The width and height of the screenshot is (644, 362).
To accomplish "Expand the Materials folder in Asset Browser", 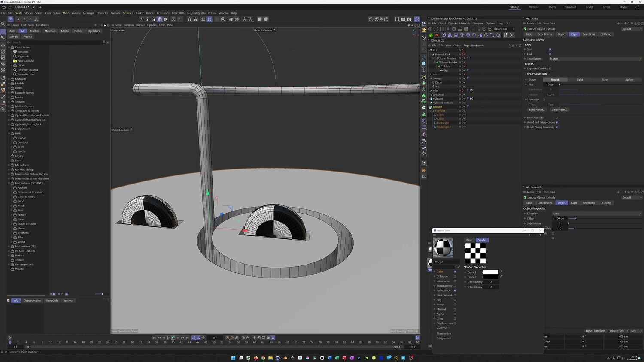I will tap(9, 79).
